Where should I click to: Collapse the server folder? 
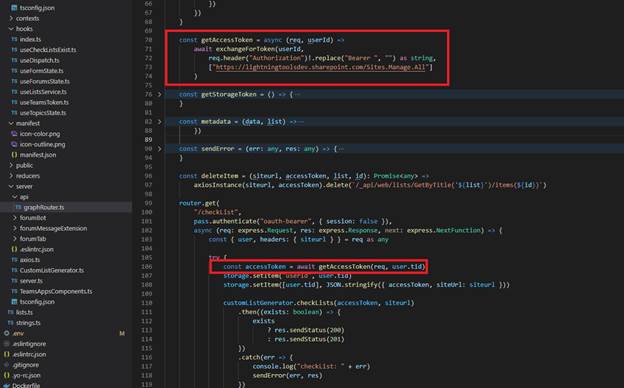click(x=24, y=186)
